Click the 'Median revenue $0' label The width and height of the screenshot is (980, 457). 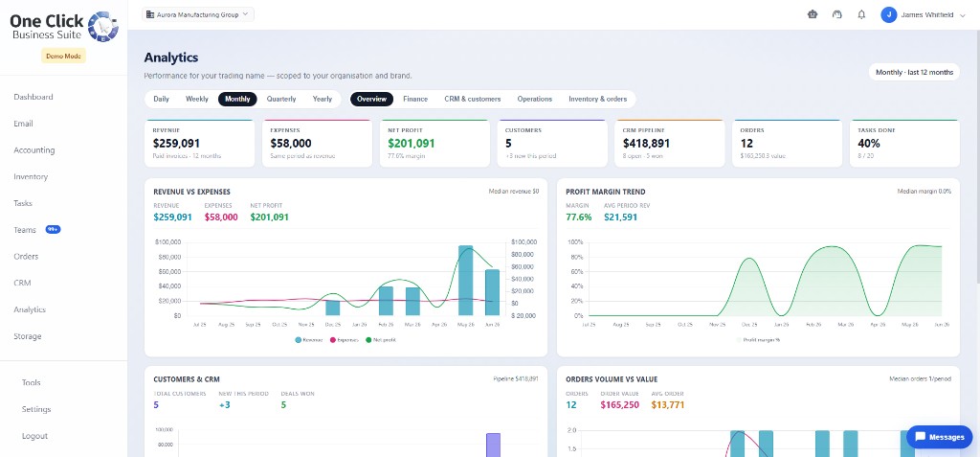coord(514,192)
